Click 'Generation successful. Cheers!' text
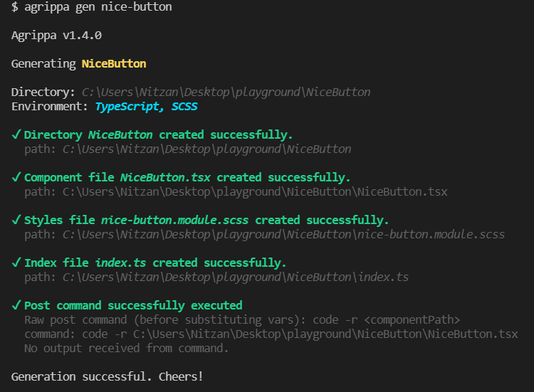 point(108,376)
